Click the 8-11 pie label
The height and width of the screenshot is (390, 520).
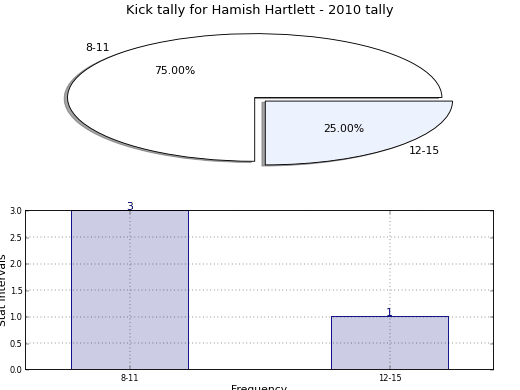98,47
